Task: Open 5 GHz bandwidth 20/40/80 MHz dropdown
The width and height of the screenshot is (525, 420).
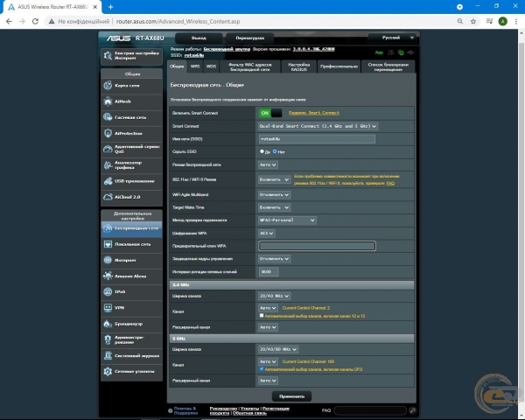Action: (278, 349)
